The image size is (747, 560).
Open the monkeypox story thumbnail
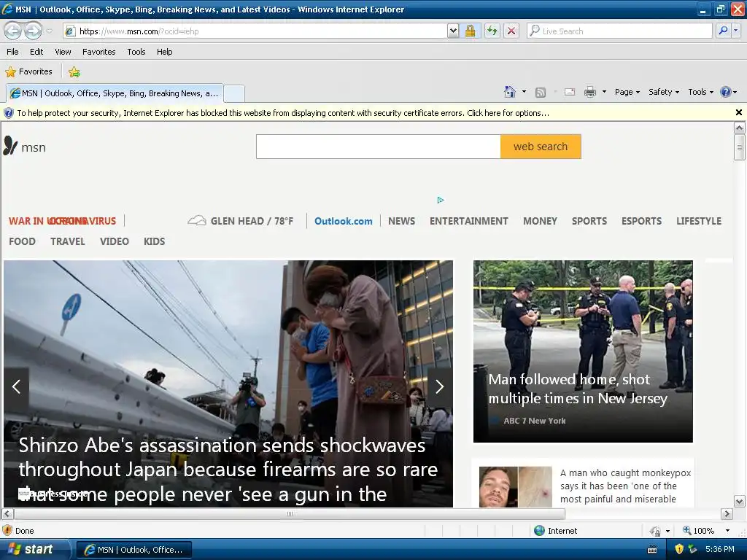[x=516, y=486]
